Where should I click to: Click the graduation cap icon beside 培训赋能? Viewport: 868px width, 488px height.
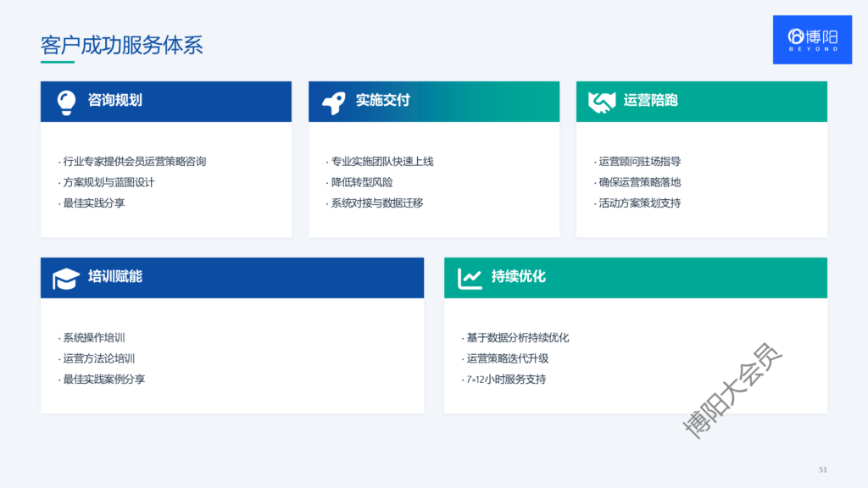pyautogui.click(x=66, y=279)
